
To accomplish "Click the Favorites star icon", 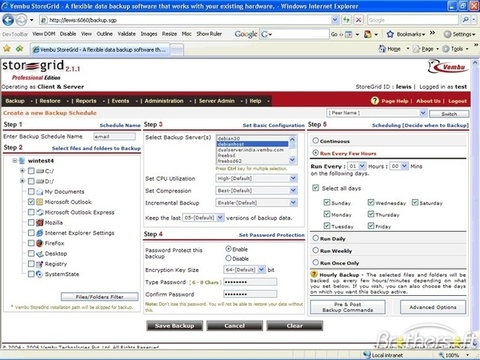I will 7,49.
